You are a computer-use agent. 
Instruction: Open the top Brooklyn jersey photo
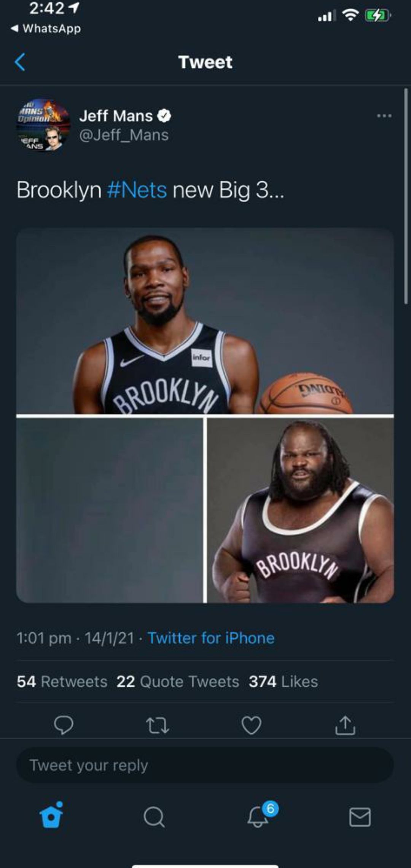tap(205, 321)
